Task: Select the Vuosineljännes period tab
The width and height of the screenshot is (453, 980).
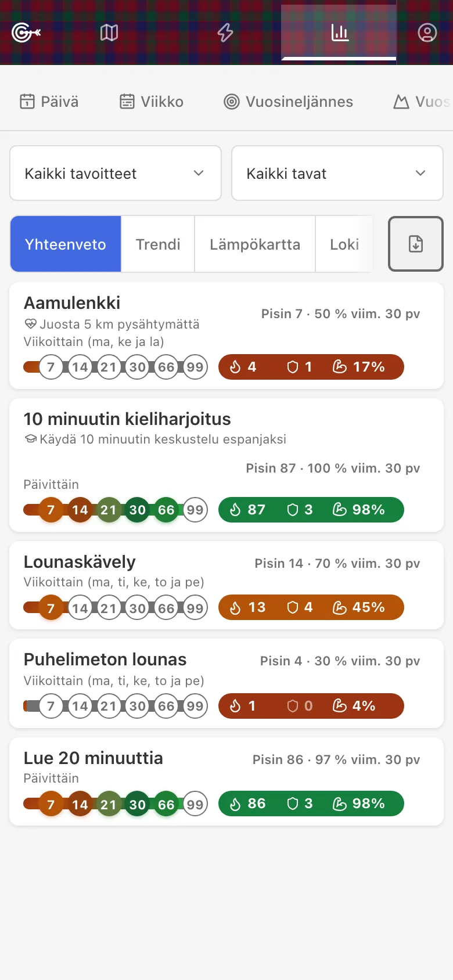Action: click(289, 102)
